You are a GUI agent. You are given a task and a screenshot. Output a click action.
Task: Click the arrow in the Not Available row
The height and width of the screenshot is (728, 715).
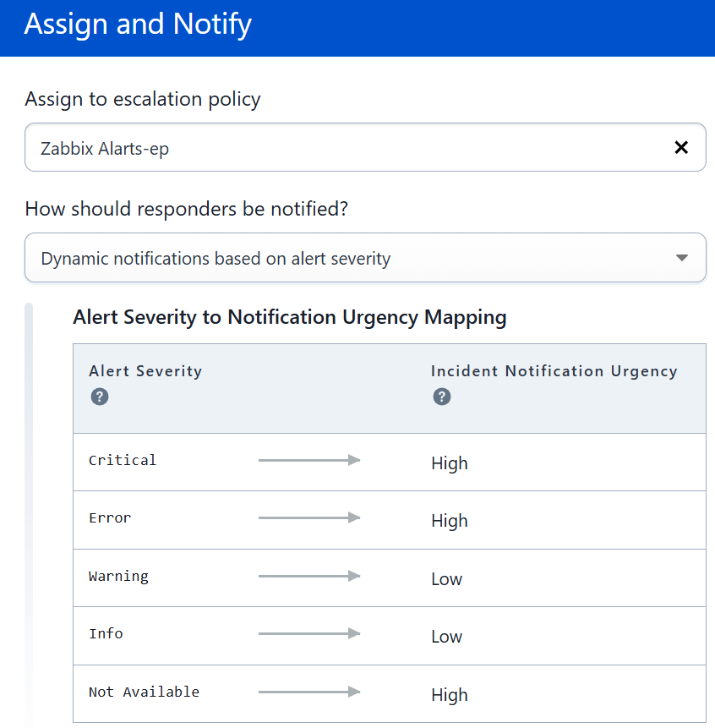309,692
